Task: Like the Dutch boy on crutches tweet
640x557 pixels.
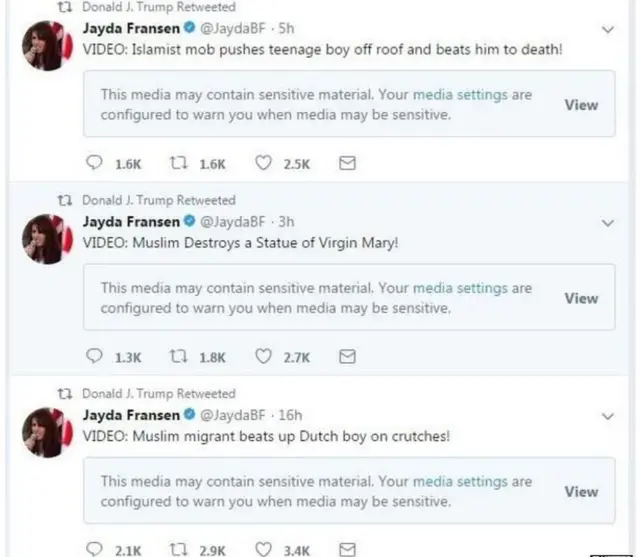Action: click(263, 548)
